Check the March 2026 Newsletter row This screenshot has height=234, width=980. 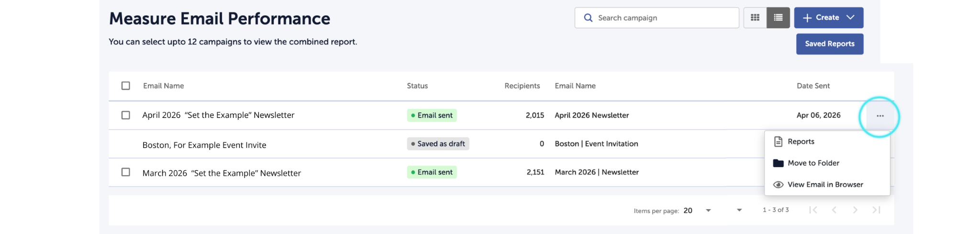coord(126,172)
